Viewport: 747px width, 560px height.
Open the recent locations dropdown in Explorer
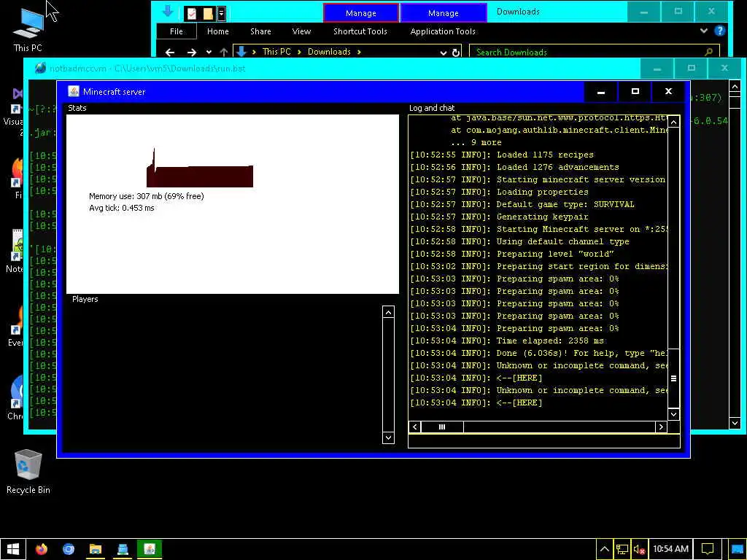tap(209, 52)
